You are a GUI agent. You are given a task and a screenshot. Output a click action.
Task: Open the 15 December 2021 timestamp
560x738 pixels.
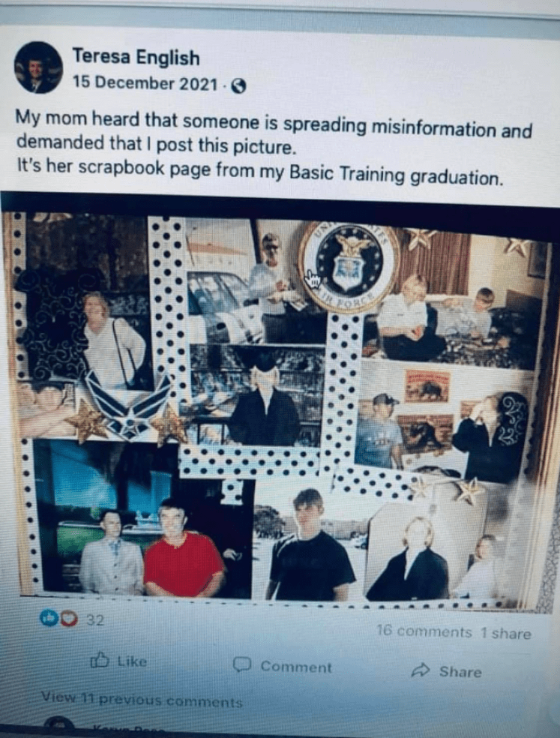(145, 83)
